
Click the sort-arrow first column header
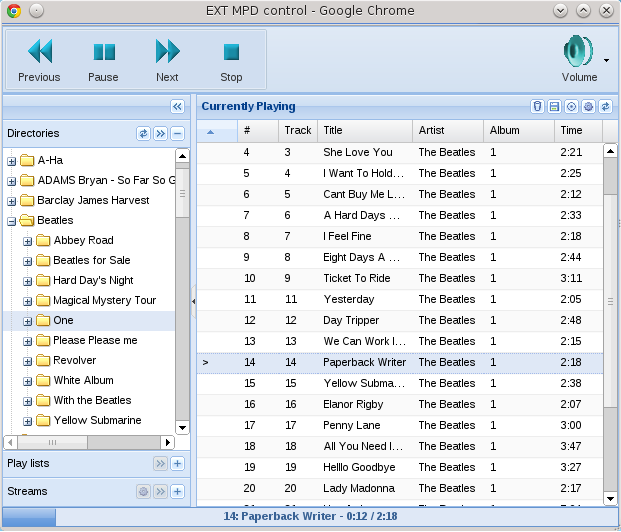217,130
